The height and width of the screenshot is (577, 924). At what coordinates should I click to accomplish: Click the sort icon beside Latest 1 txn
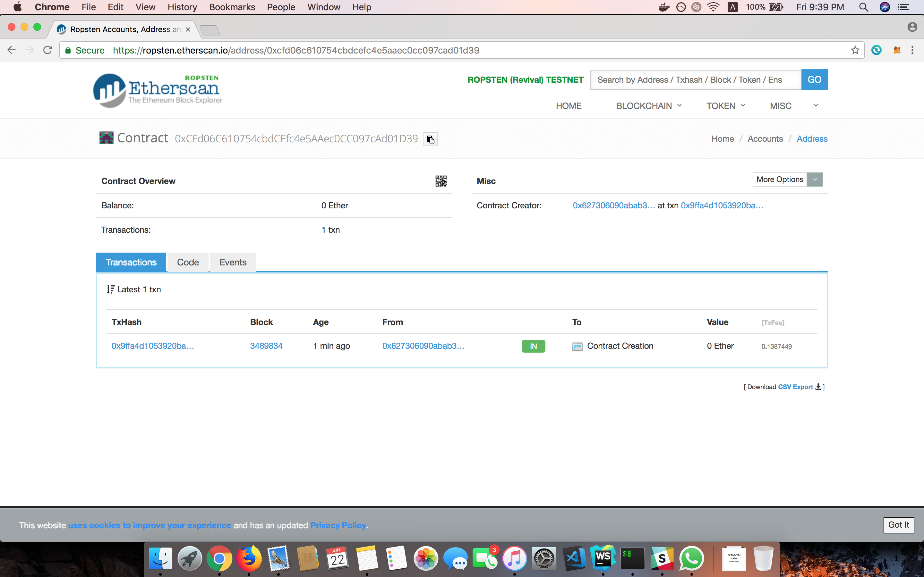[110, 290]
